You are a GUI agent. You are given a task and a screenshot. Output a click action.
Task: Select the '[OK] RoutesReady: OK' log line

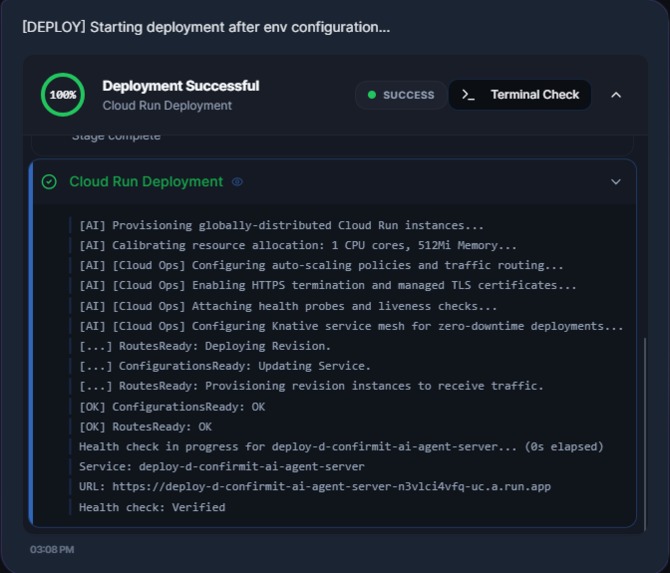click(145, 426)
